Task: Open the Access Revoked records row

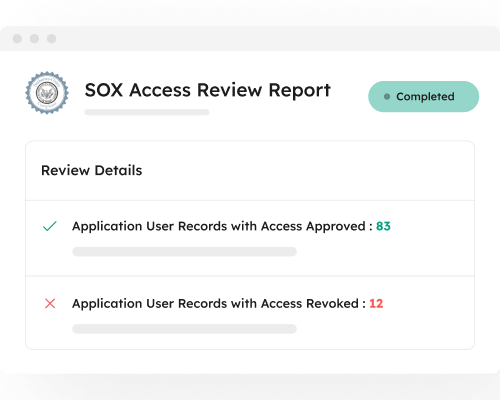Action: pyautogui.click(x=250, y=313)
